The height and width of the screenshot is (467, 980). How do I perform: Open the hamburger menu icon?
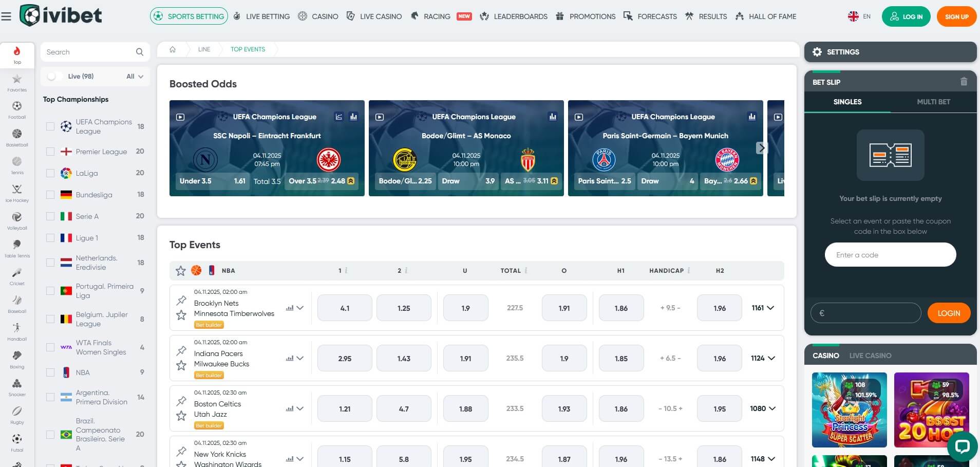(x=6, y=16)
